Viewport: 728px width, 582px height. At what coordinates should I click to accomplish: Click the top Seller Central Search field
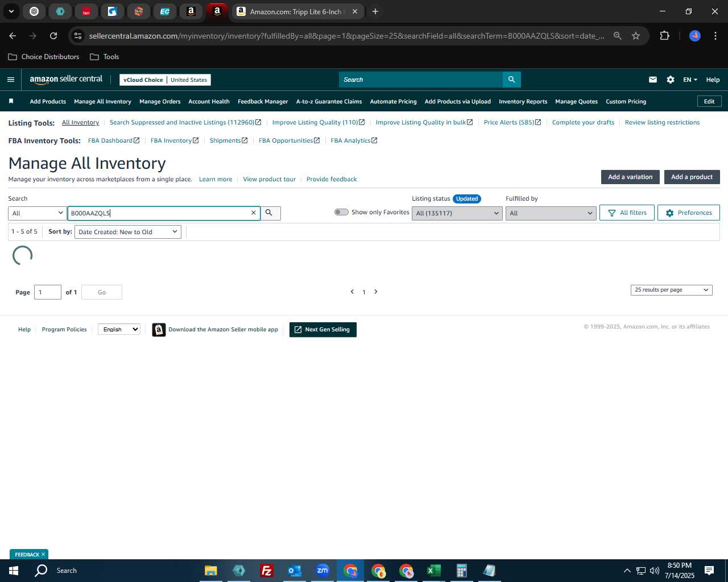coord(421,80)
